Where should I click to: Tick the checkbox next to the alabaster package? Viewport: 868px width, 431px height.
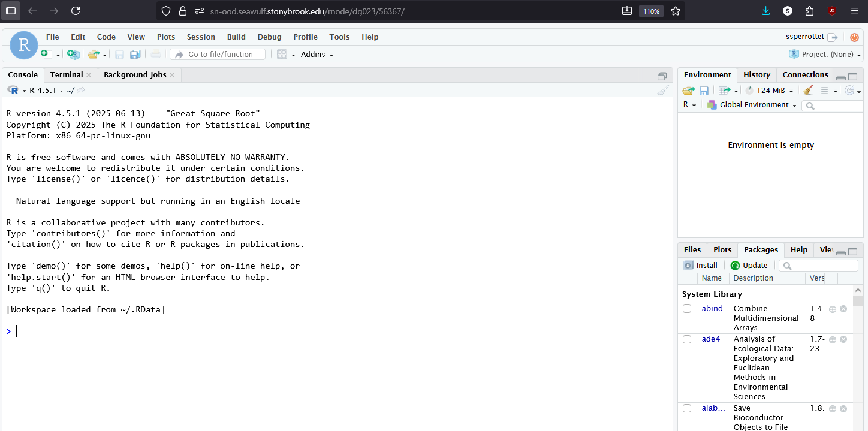(x=686, y=408)
